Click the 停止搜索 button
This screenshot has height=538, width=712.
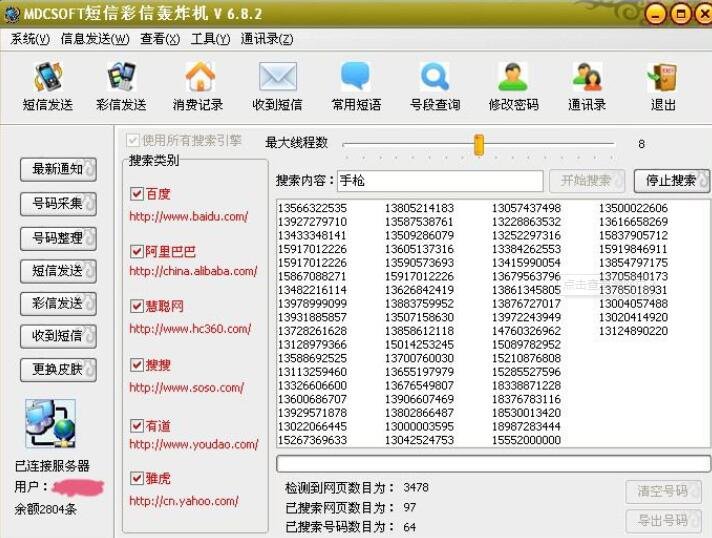(671, 181)
